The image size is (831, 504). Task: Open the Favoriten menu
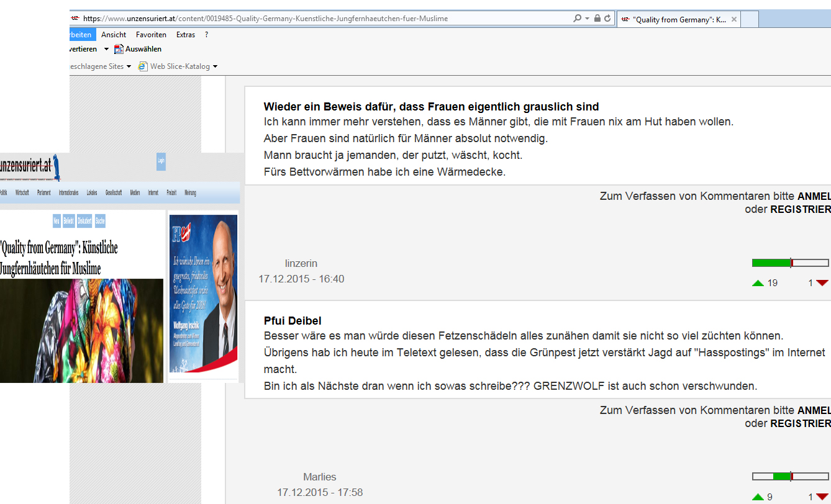pyautogui.click(x=151, y=35)
